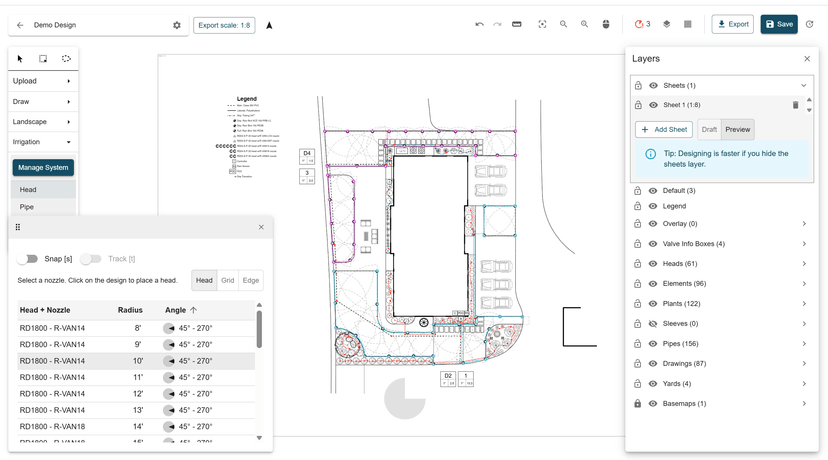Expand the Plants layer group
Image resolution: width=828 pixels, height=460 pixels.
(x=804, y=304)
